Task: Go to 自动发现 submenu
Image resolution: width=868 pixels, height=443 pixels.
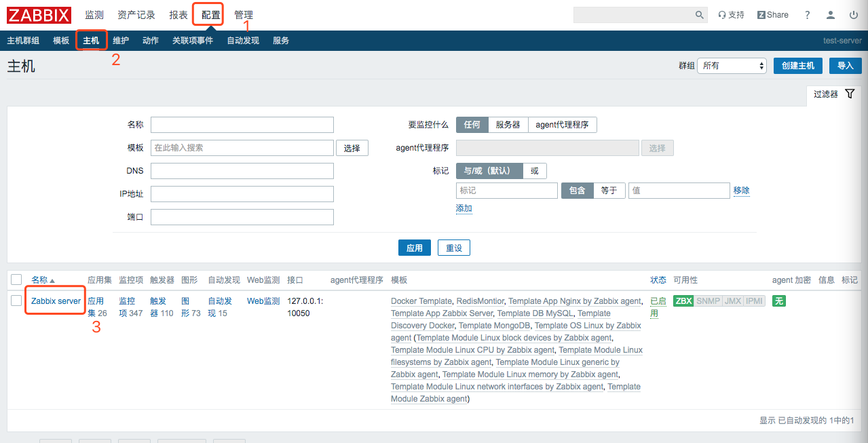Action: [x=243, y=41]
